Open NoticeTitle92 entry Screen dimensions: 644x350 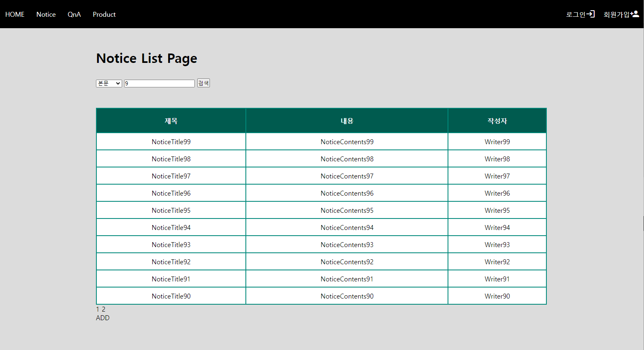171,262
